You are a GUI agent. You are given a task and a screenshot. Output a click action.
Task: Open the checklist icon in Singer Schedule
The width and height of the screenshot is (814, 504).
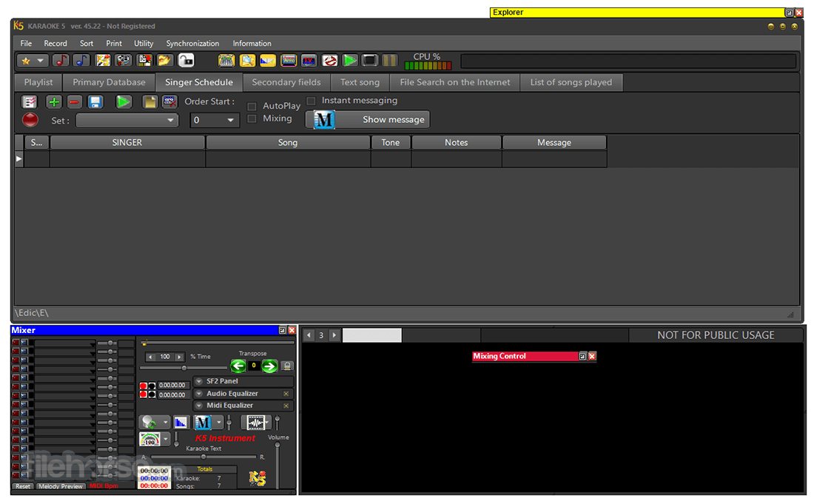point(30,101)
